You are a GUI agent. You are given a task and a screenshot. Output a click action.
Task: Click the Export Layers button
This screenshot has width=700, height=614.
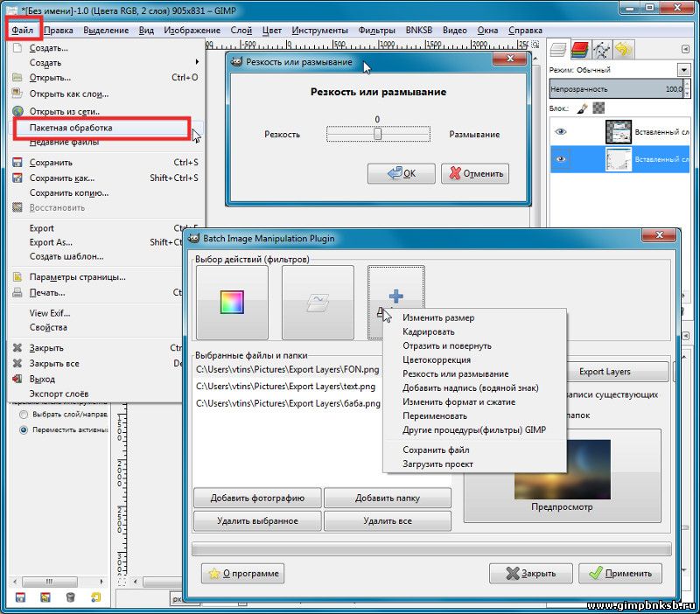[618, 372]
